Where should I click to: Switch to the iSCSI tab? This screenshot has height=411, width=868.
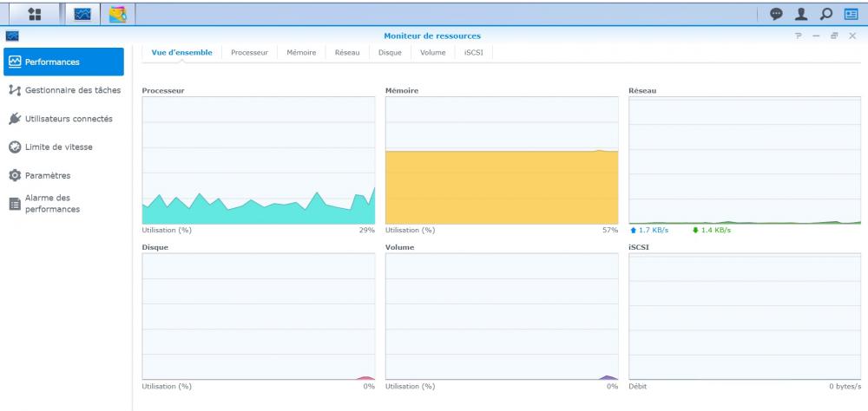point(474,53)
